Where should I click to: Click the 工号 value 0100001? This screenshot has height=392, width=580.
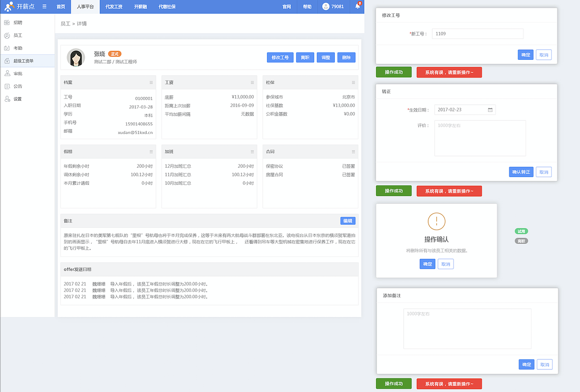[144, 98]
